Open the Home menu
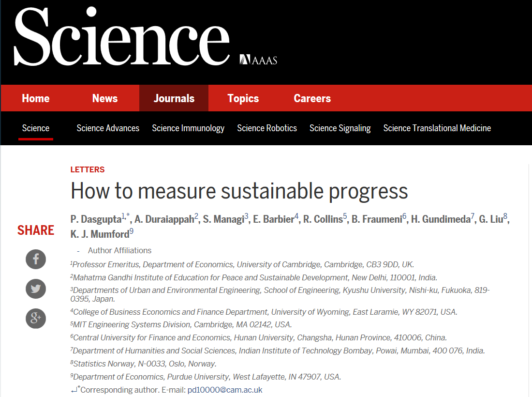The height and width of the screenshot is (397, 532). [x=36, y=98]
